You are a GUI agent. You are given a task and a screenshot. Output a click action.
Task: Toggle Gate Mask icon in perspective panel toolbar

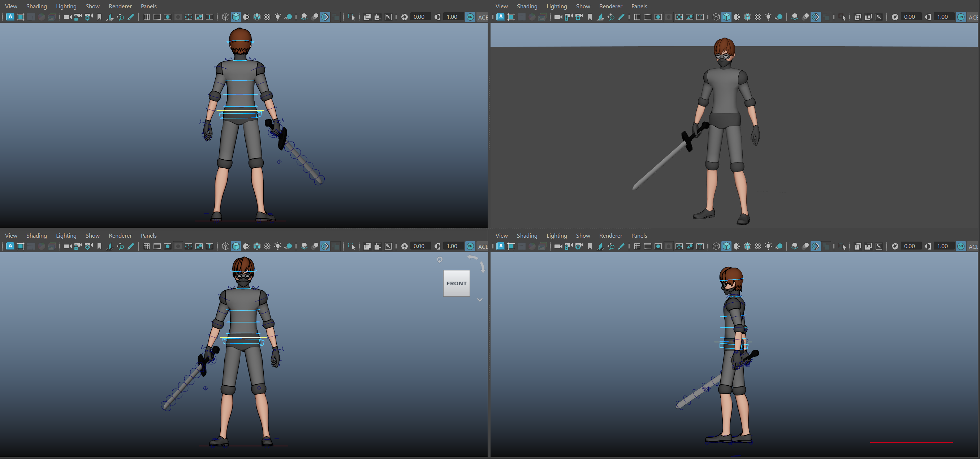[x=668, y=17]
